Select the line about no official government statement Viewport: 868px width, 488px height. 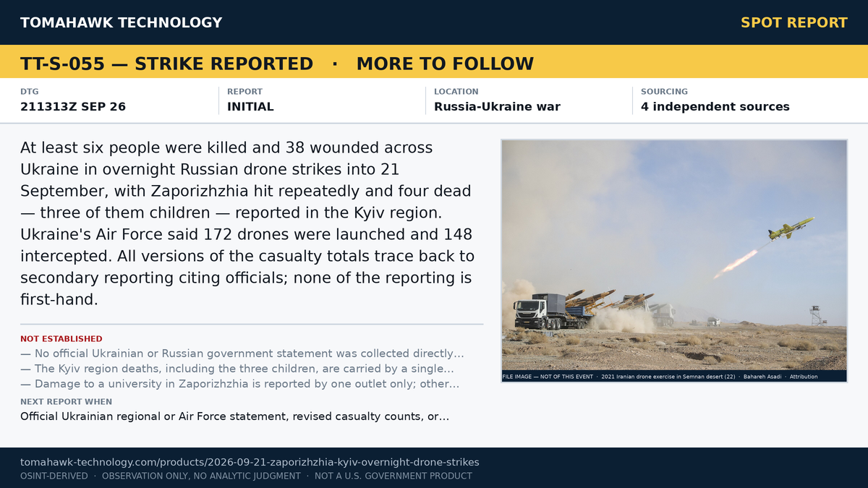(x=242, y=354)
